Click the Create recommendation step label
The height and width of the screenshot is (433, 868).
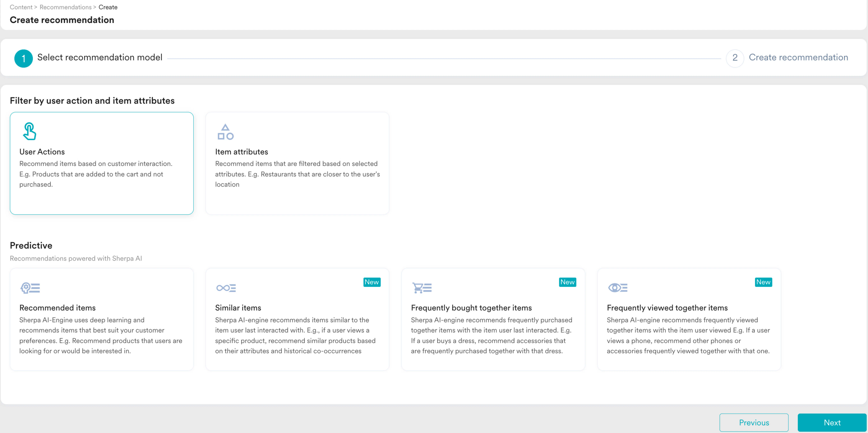pos(798,57)
